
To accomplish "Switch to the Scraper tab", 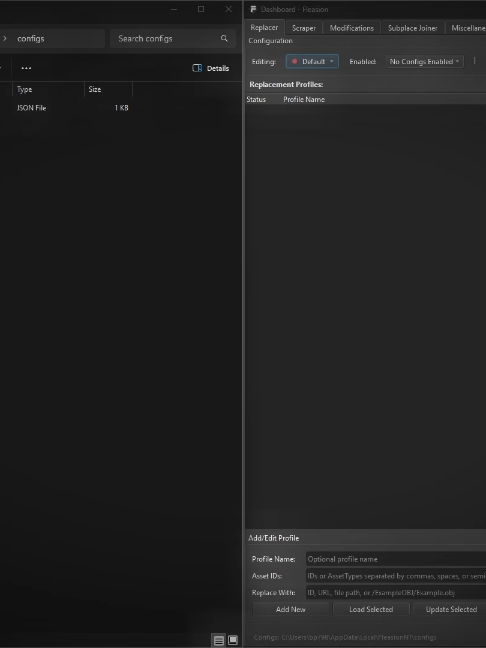I will [x=304, y=28].
